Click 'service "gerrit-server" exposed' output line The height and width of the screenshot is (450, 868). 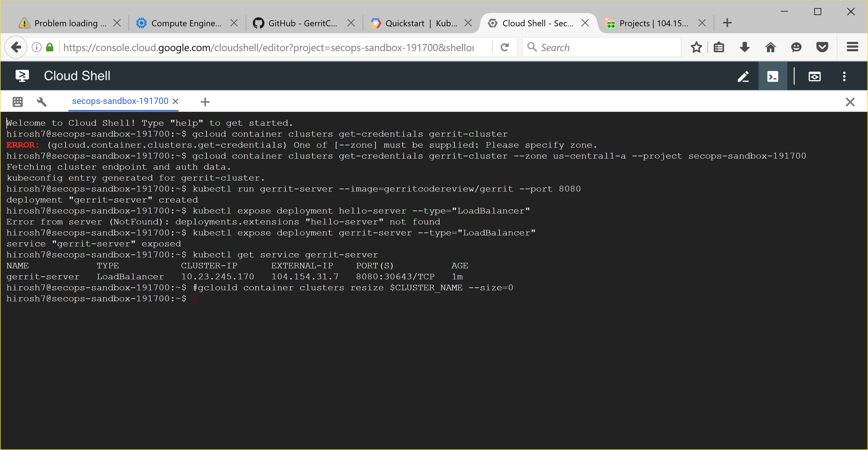pos(94,244)
